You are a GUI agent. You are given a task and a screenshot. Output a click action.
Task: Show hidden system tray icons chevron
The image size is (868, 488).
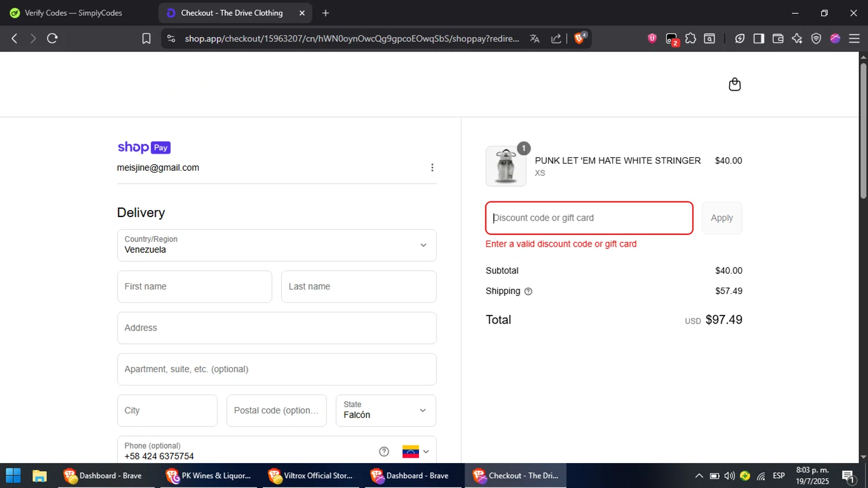(698, 476)
